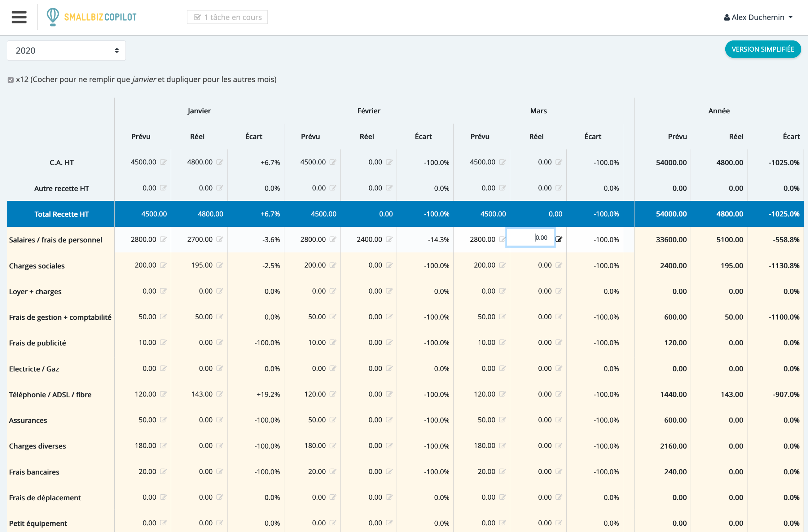808x532 pixels.
Task: Switch to Version Simplifiée
Action: [x=763, y=49]
